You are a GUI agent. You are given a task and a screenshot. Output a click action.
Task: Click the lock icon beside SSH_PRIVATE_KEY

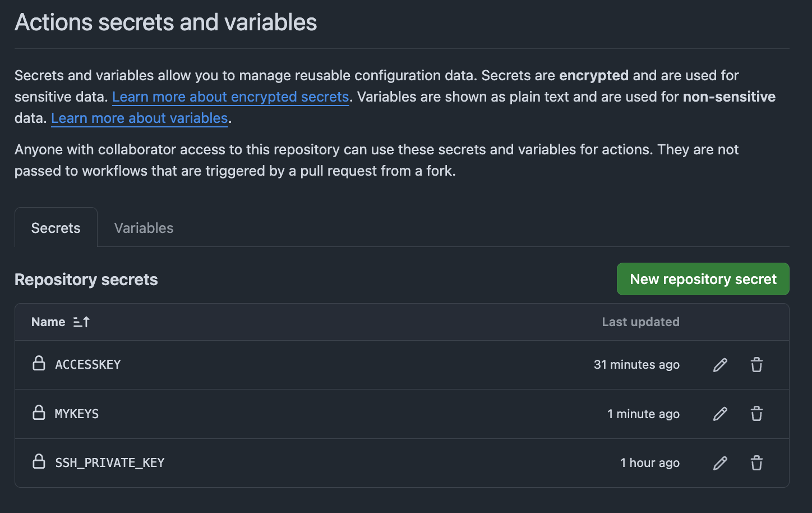click(x=39, y=462)
